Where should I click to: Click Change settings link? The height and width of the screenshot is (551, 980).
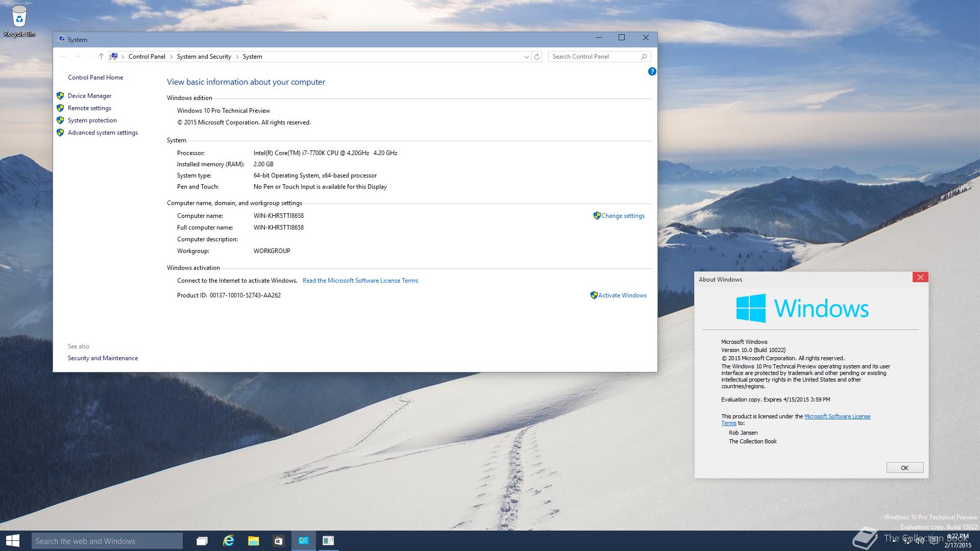pyautogui.click(x=623, y=216)
